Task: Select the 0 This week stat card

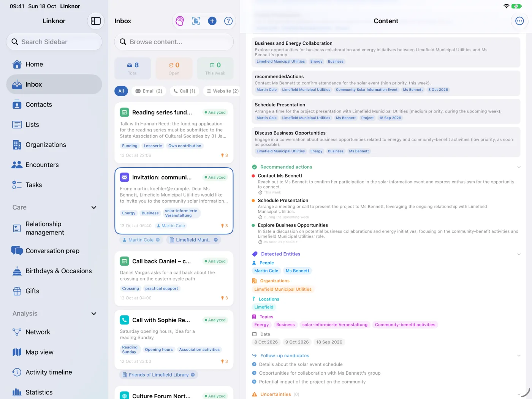Action: pos(215,68)
